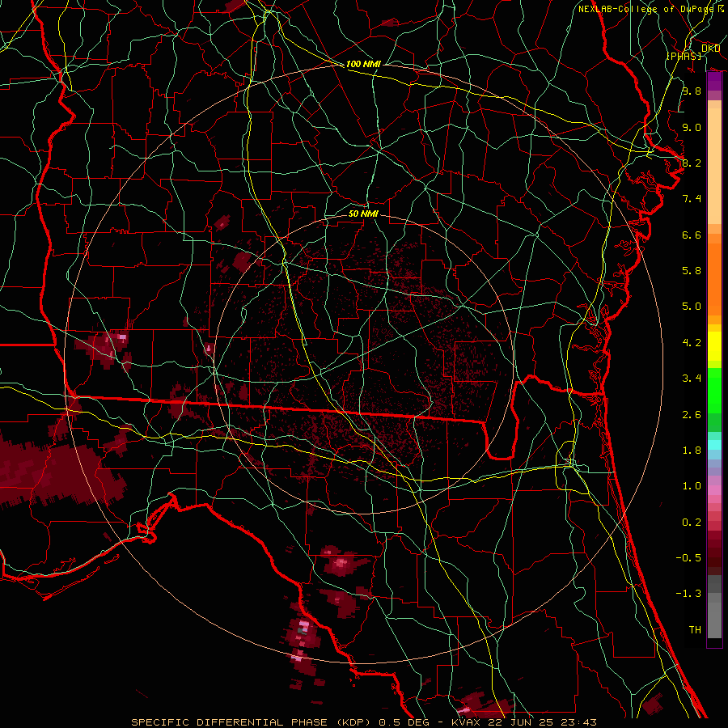
Task: Click the 9.8 value on the legend
Action: coord(692,91)
